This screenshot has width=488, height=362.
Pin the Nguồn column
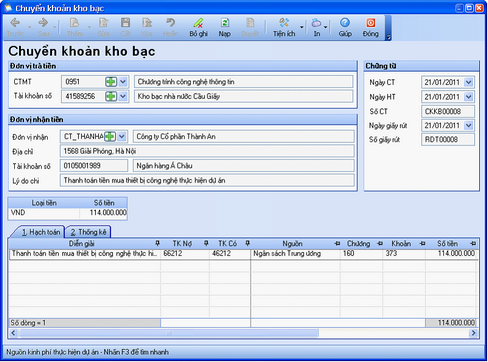337,244
